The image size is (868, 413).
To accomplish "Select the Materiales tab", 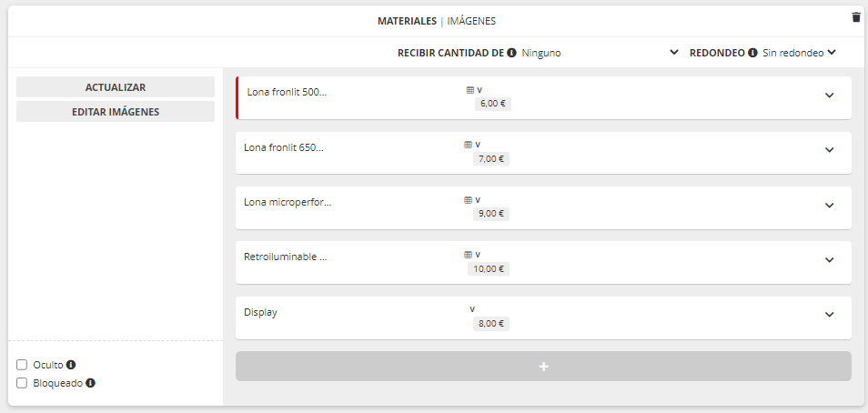I will (407, 21).
